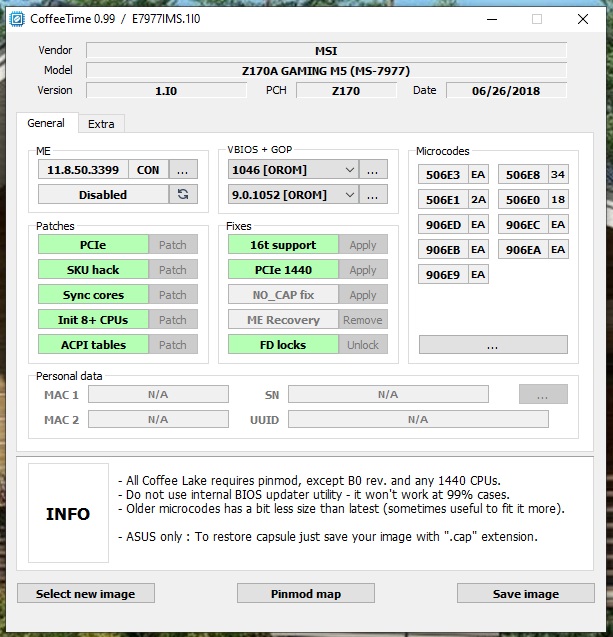Select microcode 506E8
This screenshot has width=613, height=637.
tap(523, 175)
